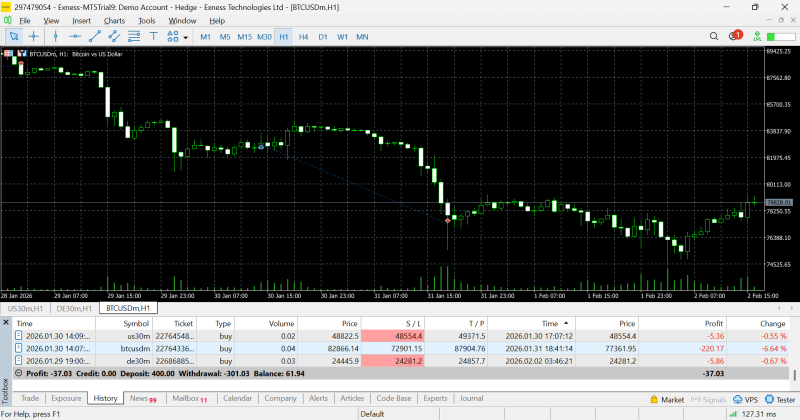Image resolution: width=800 pixels, height=420 pixels.
Task: Switch to the DE30m,H1 chart tab
Action: (x=74, y=308)
